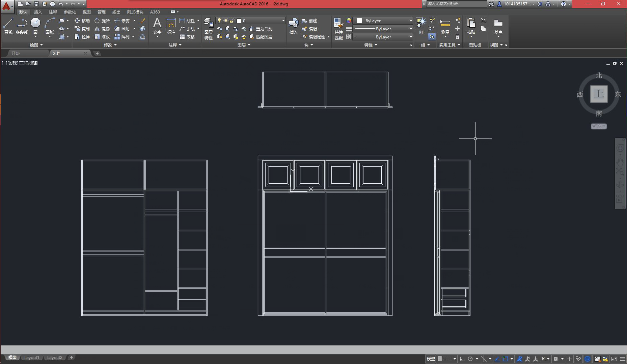Toggle grid display in status bar
627x364 pixels.
tap(440, 359)
